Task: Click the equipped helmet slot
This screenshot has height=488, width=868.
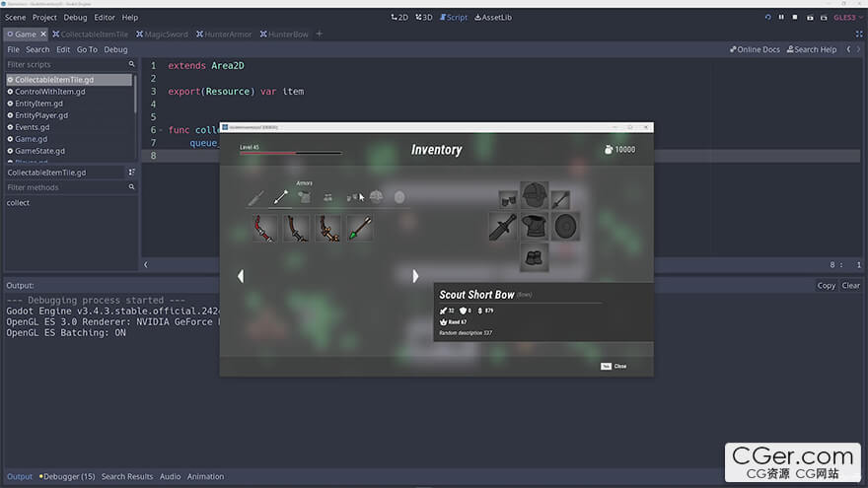Action: (535, 196)
